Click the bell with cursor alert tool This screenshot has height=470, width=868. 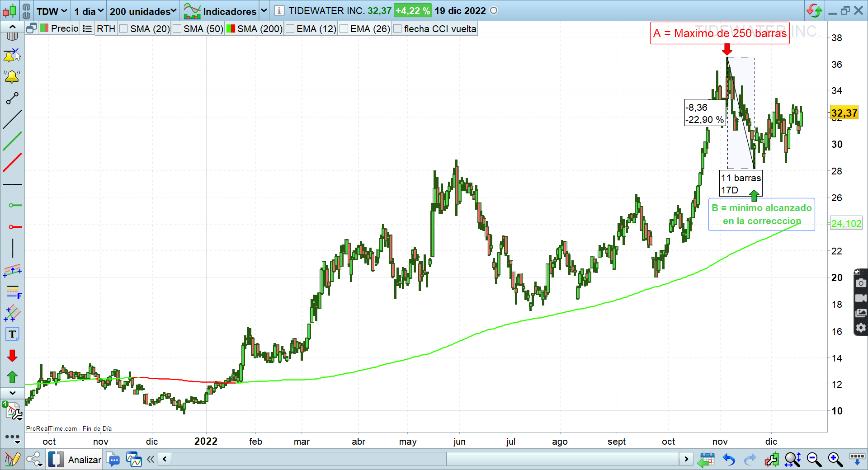[12, 55]
